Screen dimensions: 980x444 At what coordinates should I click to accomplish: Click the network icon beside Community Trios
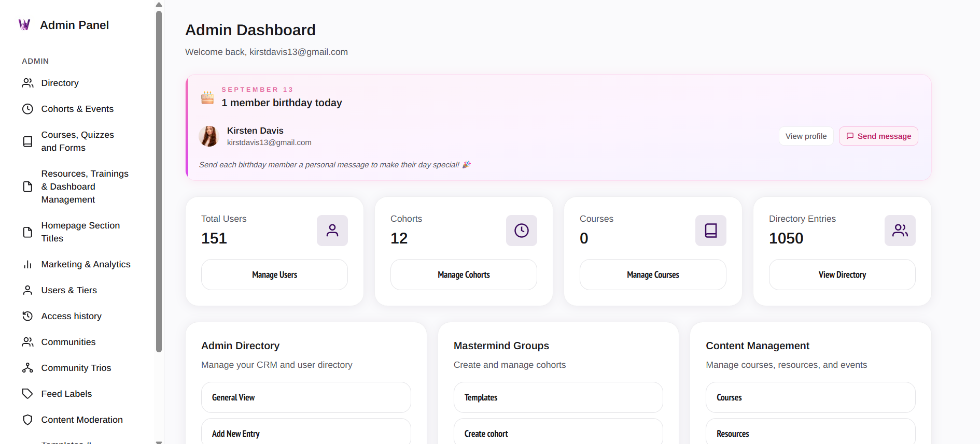tap(27, 368)
